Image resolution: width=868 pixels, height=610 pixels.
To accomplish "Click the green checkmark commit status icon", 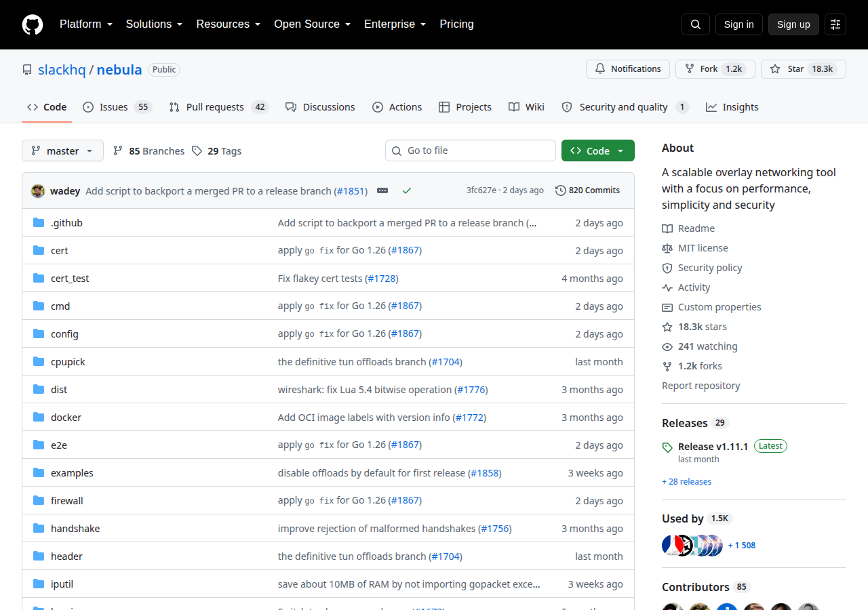I will pos(407,191).
